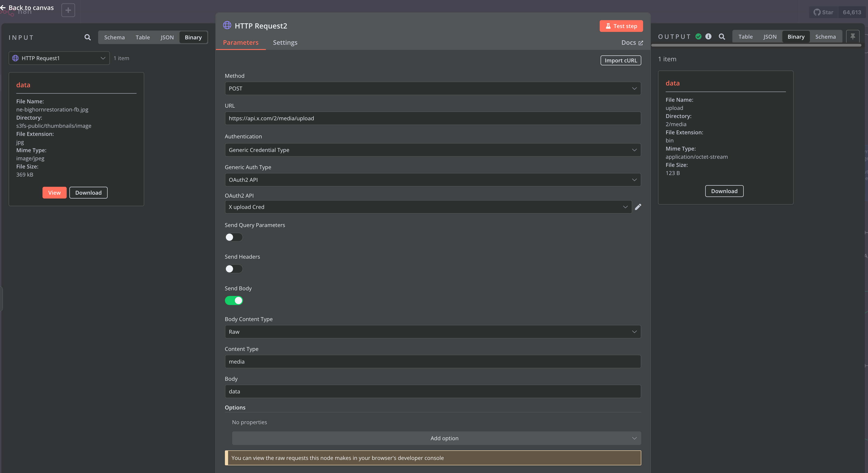Expand the Body Content Type dropdown
The width and height of the screenshot is (868, 473).
coord(433,332)
